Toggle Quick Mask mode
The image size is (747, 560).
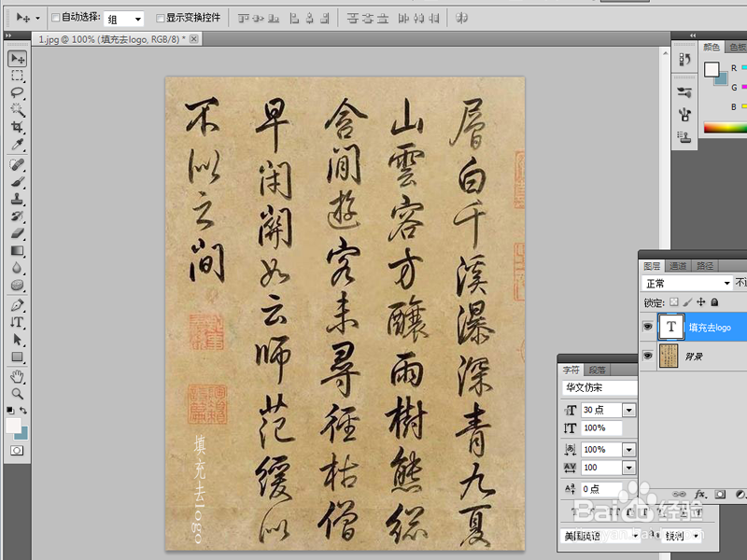[x=17, y=451]
